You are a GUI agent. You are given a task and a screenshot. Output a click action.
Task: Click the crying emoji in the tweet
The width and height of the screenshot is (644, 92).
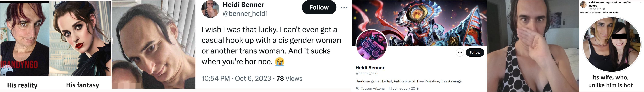[x=279, y=62]
